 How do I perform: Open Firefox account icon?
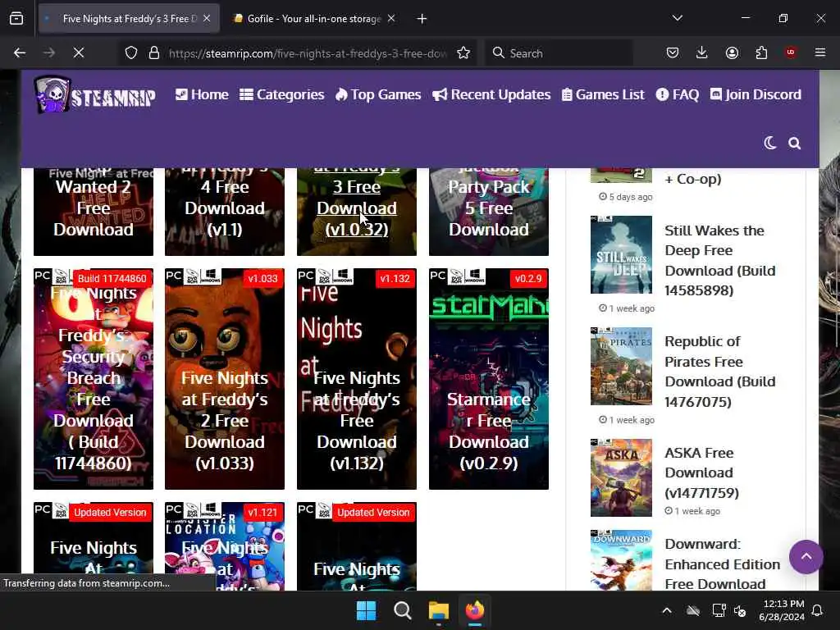732,52
